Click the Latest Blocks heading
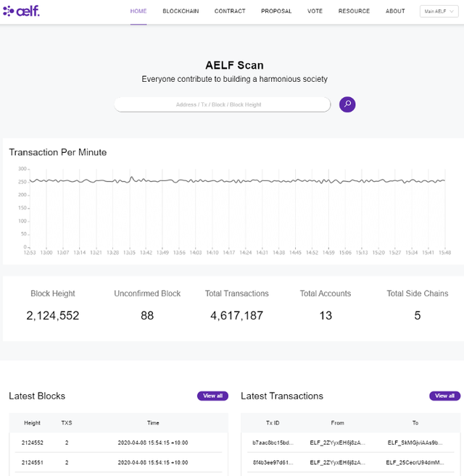 point(37,396)
